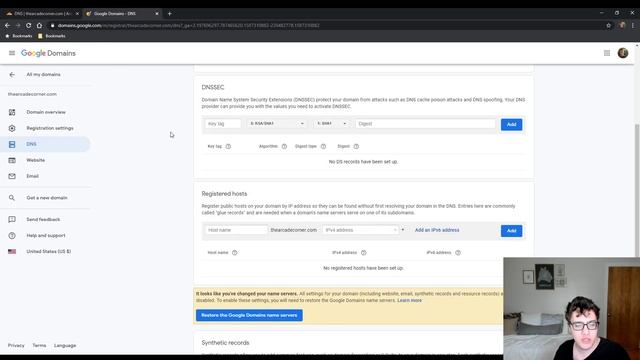
Task: Open Domain overview in the sidebar
Action: pyautogui.click(x=46, y=112)
